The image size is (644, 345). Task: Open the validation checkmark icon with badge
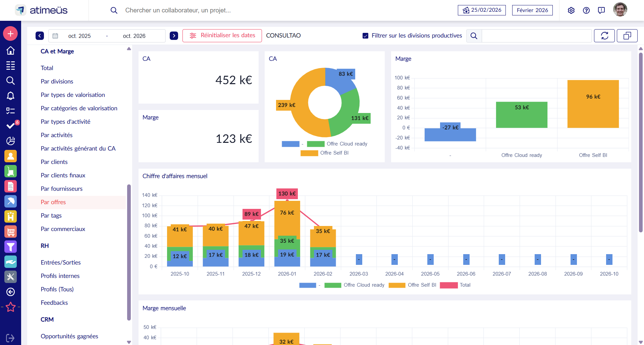pos(10,126)
